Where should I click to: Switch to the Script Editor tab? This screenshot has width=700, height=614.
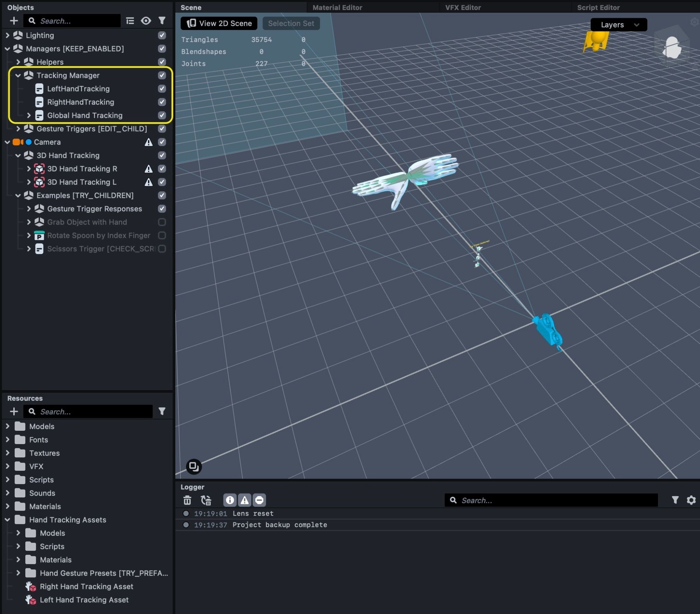coord(598,8)
